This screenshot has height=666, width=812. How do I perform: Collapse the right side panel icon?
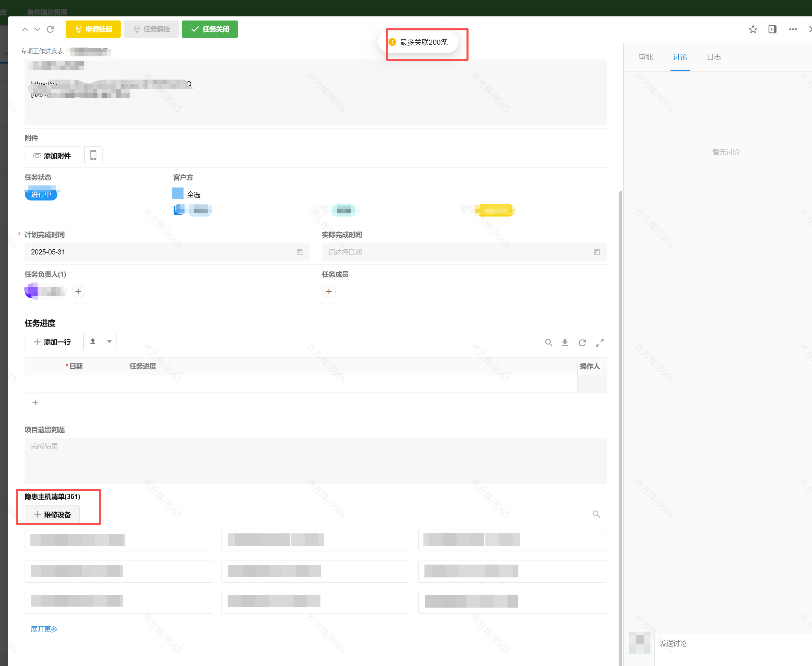[772, 29]
